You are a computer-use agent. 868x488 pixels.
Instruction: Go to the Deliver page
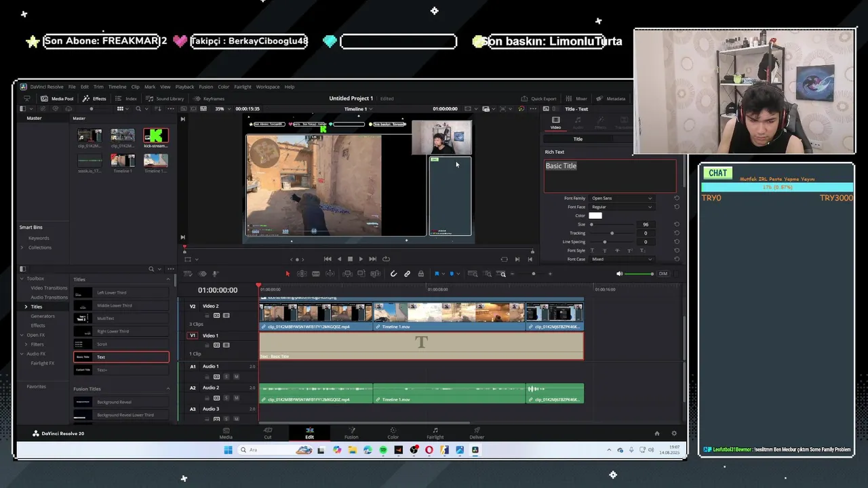coord(477,433)
